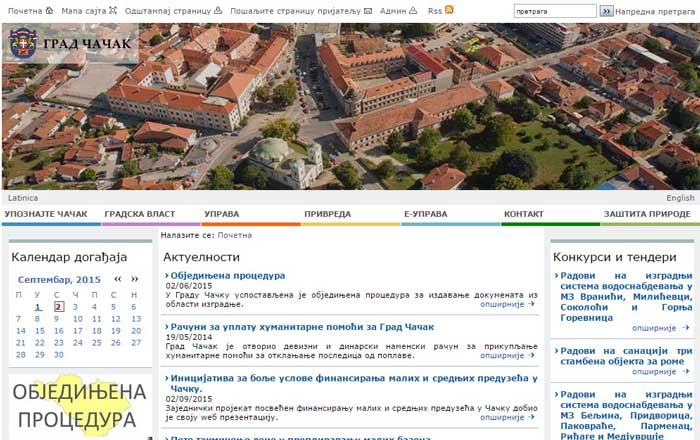
Task: Open the УПРАВА menu
Action: click(221, 214)
